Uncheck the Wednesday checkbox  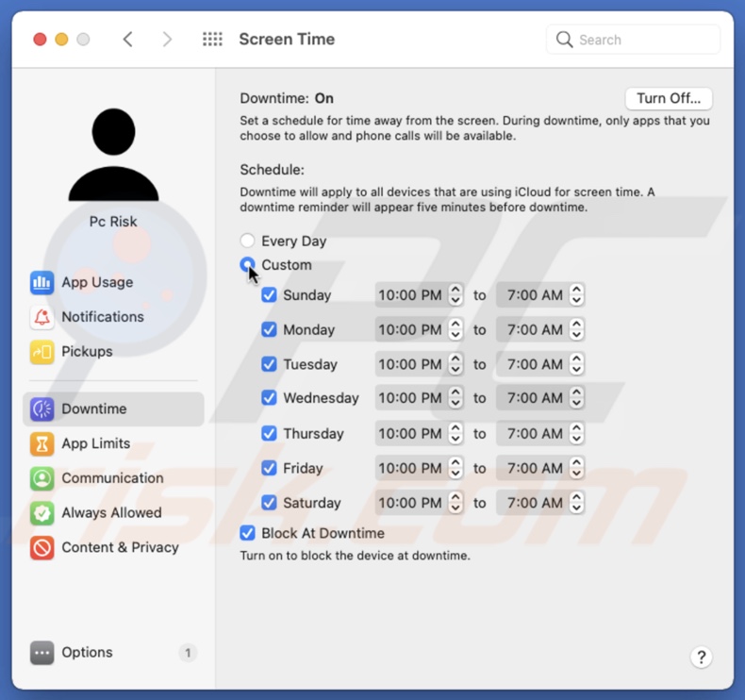click(269, 398)
